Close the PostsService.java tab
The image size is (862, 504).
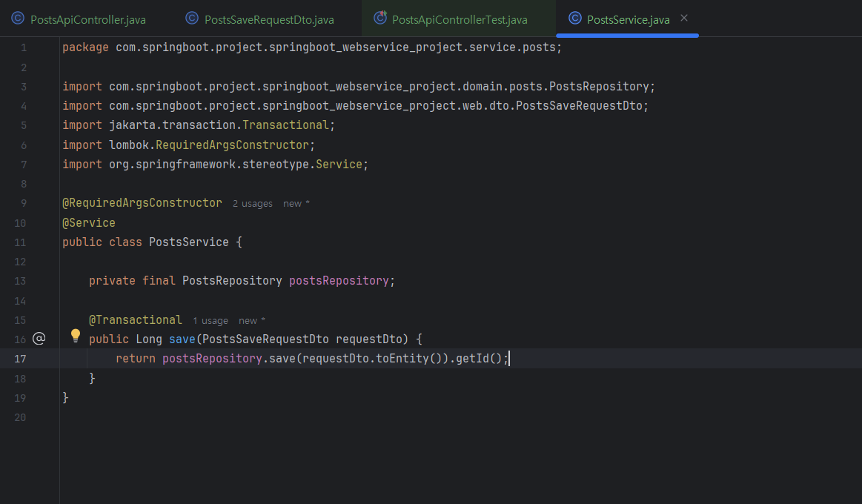(x=684, y=18)
